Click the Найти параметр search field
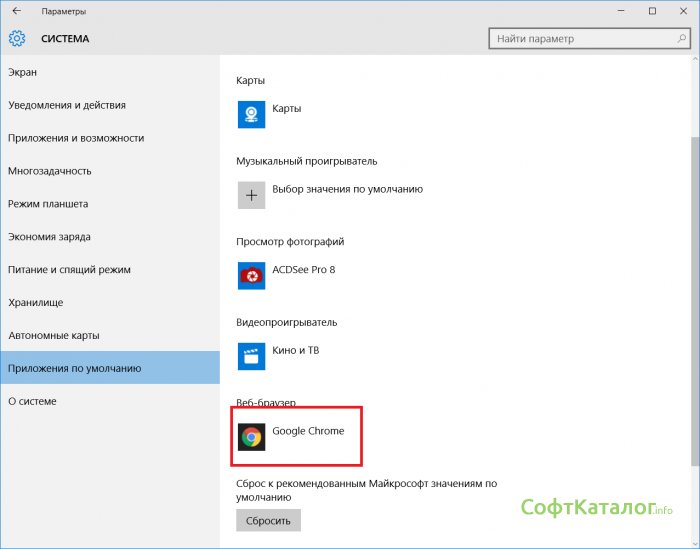700x549 pixels. click(580, 39)
